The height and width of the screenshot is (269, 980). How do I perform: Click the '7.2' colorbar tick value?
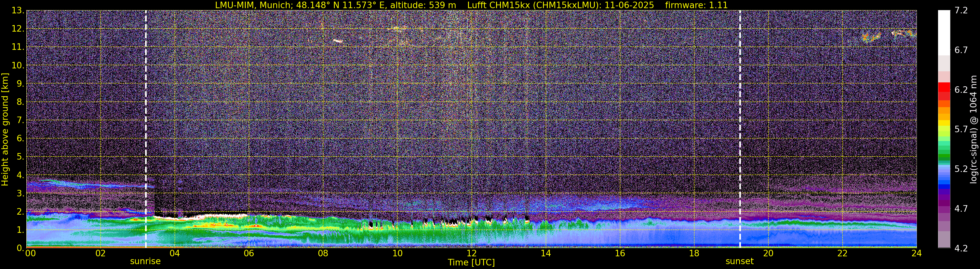coord(961,10)
